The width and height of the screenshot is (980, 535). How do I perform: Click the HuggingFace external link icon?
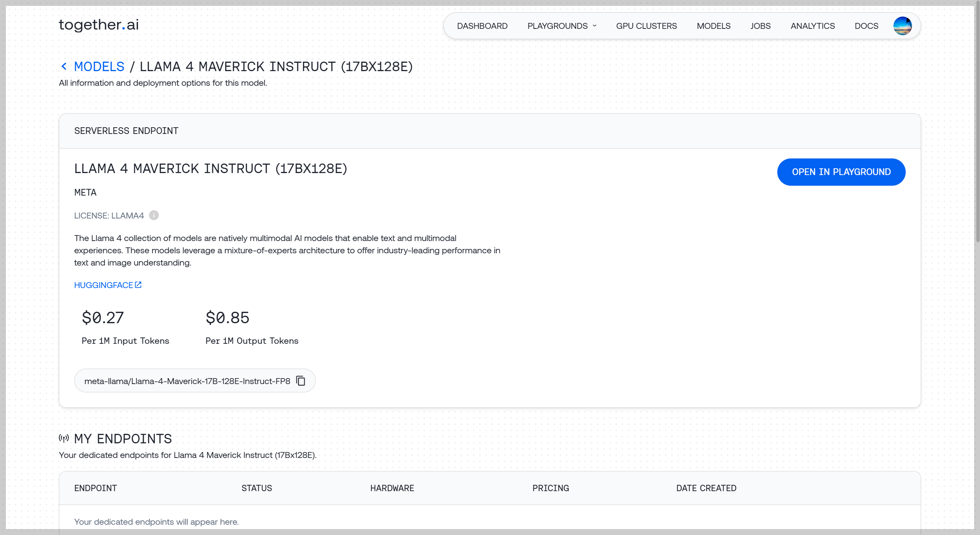[138, 285]
